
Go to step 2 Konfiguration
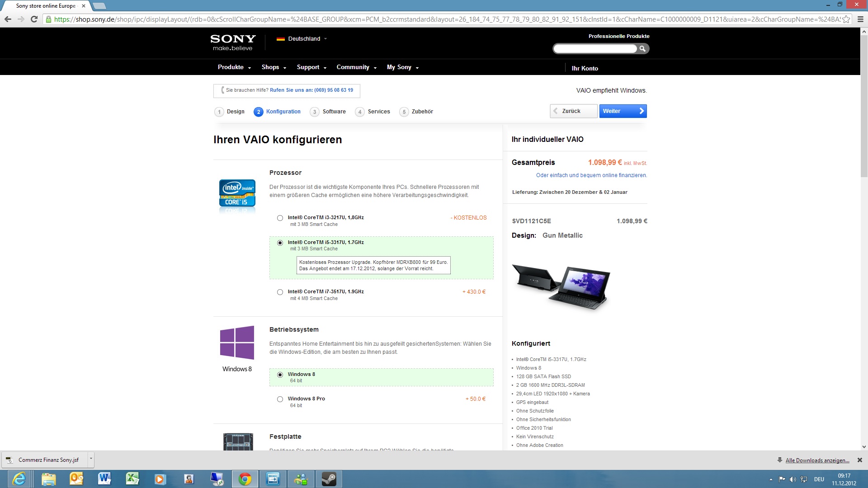pos(277,112)
